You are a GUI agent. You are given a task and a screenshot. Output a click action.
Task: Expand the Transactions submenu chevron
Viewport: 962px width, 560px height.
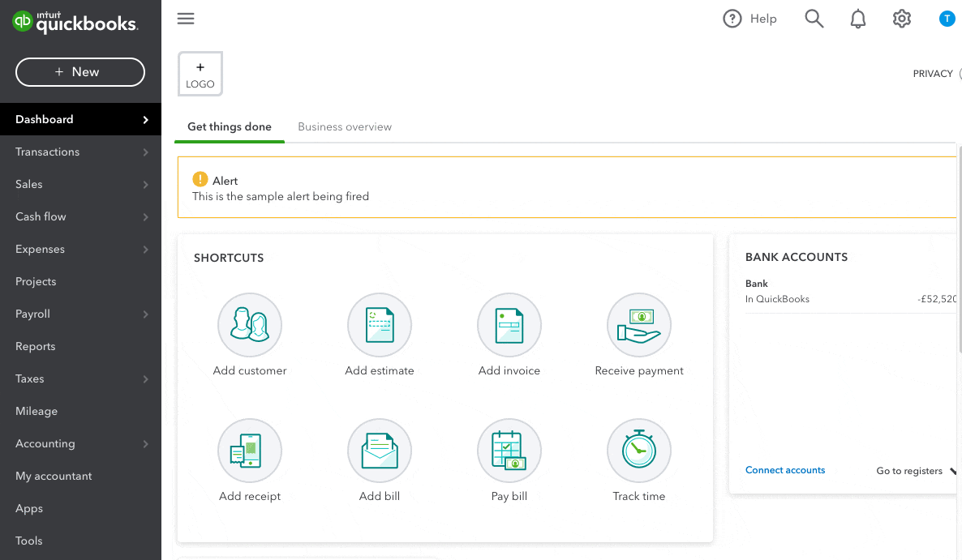pyautogui.click(x=145, y=152)
